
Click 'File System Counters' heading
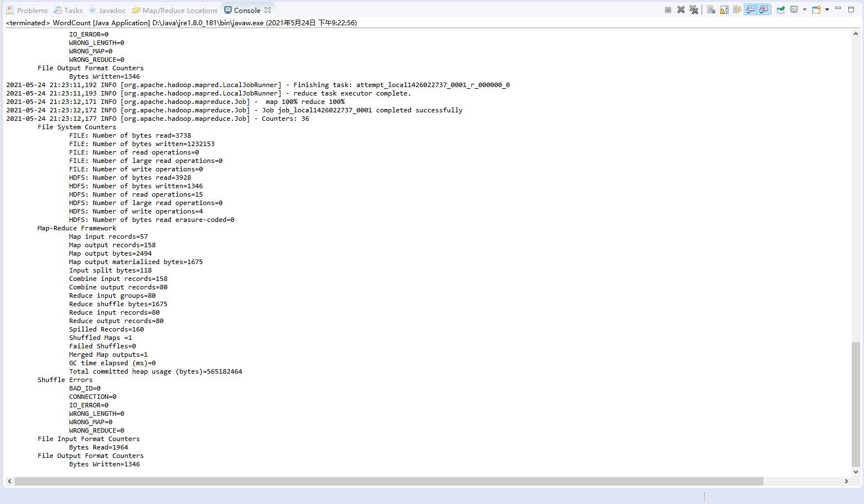[77, 127]
